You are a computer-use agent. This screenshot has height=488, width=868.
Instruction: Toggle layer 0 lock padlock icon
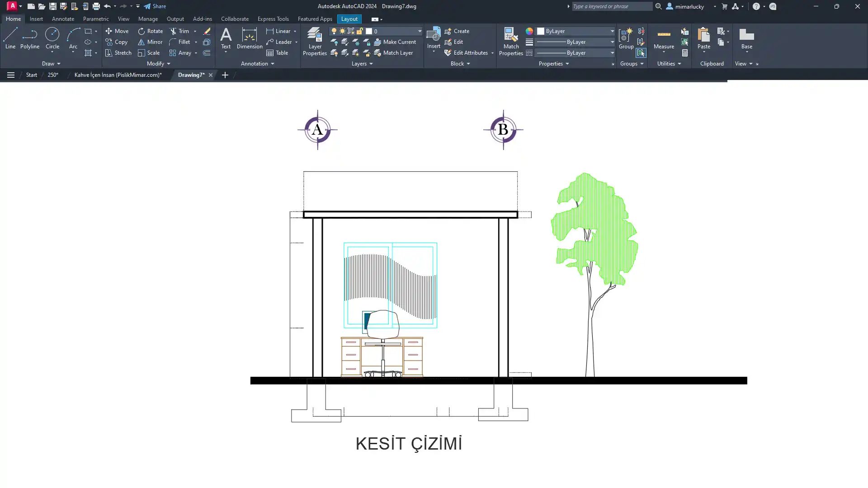click(x=359, y=31)
